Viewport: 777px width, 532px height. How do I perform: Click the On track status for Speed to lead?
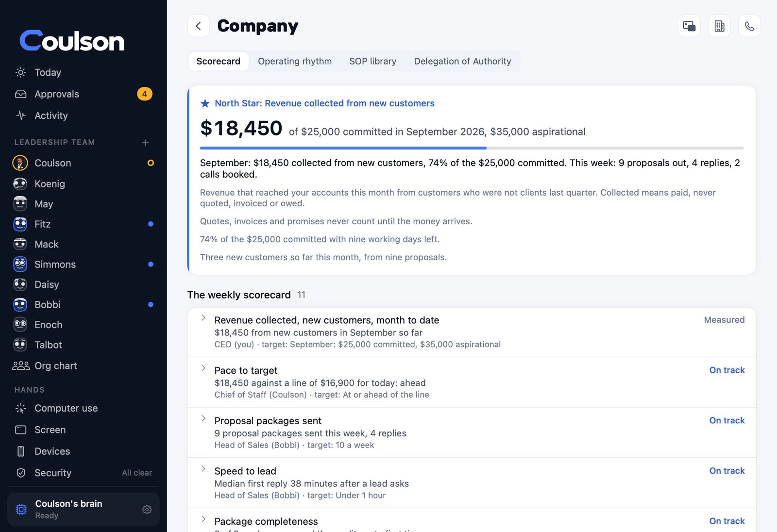pyautogui.click(x=727, y=471)
